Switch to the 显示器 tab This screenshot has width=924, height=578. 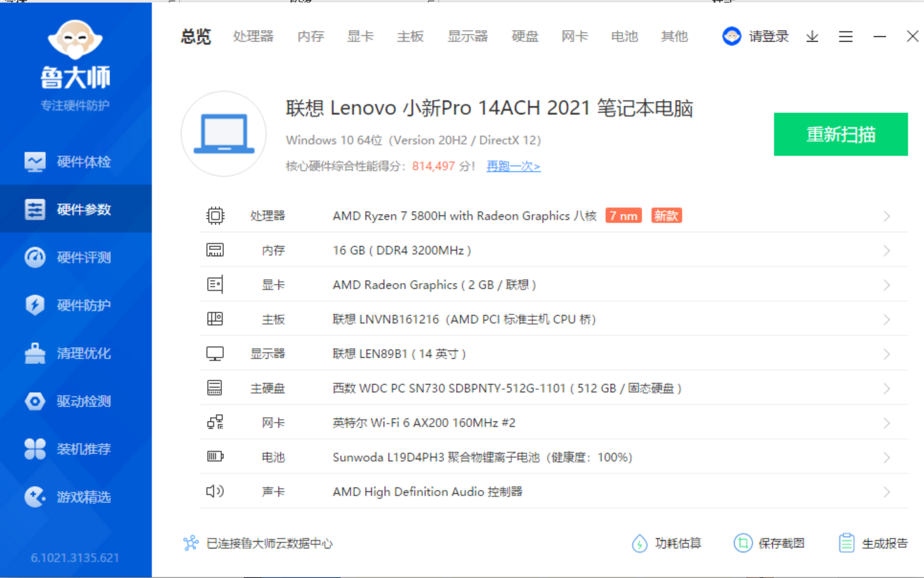pos(468,36)
